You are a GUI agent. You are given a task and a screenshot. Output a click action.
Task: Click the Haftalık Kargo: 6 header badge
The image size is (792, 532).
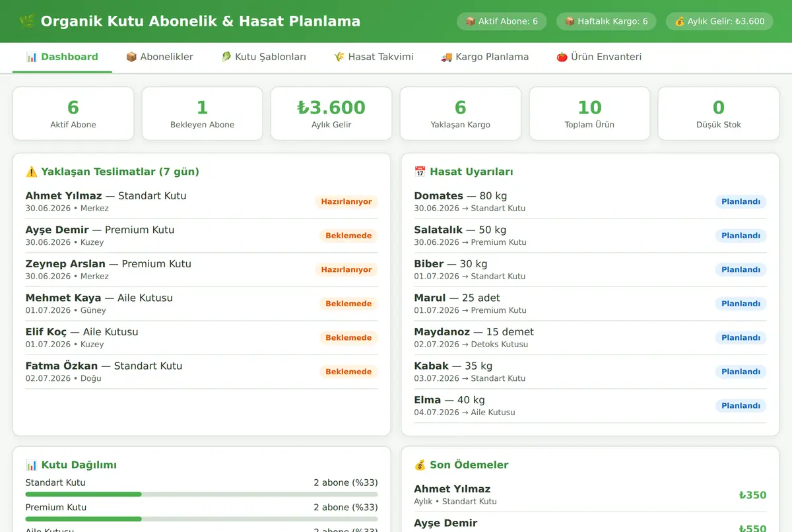(x=607, y=21)
